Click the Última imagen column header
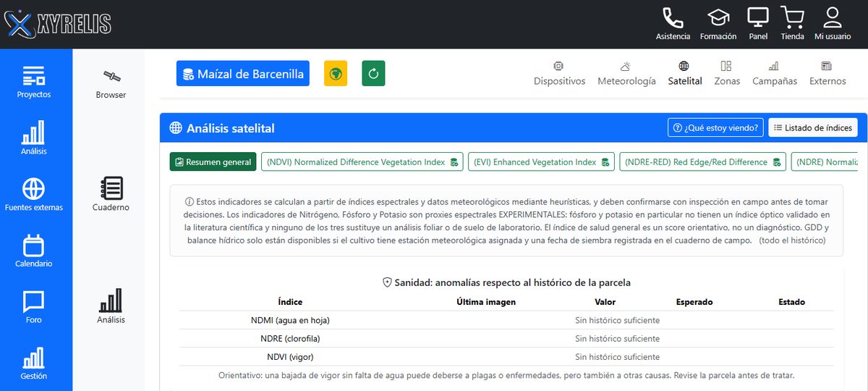The width and height of the screenshot is (868, 391). pyautogui.click(x=486, y=302)
